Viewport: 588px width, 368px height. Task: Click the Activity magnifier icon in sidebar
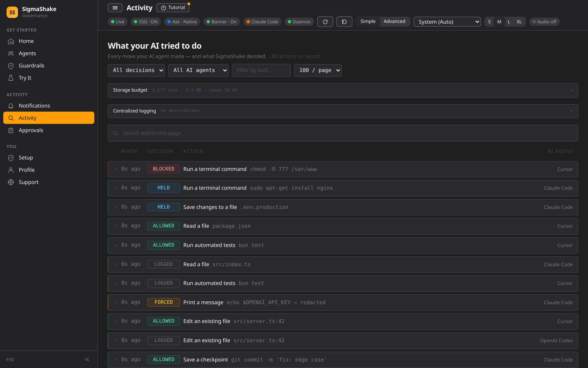point(11,118)
